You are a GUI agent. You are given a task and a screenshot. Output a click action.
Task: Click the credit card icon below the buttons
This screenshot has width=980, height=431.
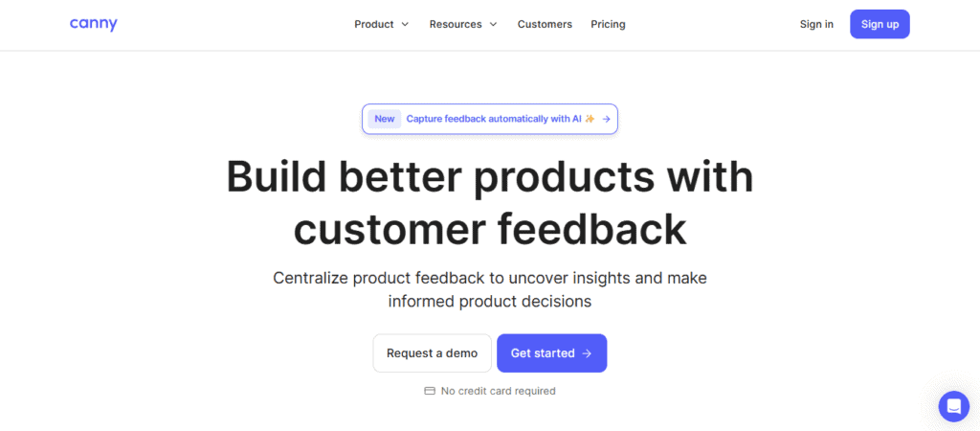tap(430, 391)
